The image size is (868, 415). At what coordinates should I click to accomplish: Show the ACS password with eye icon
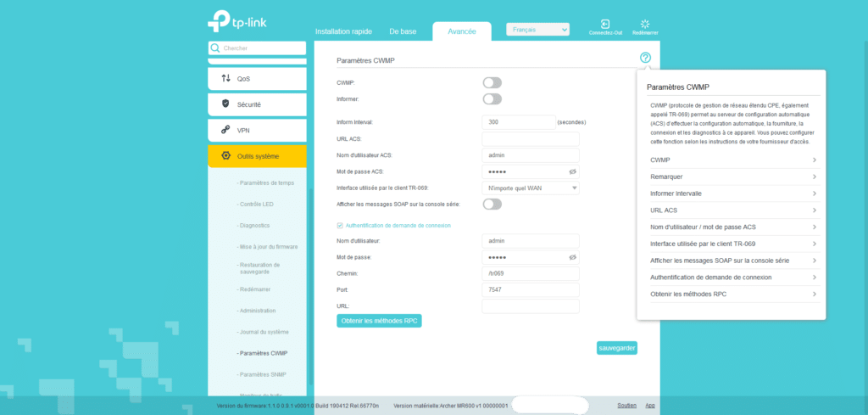[572, 171]
